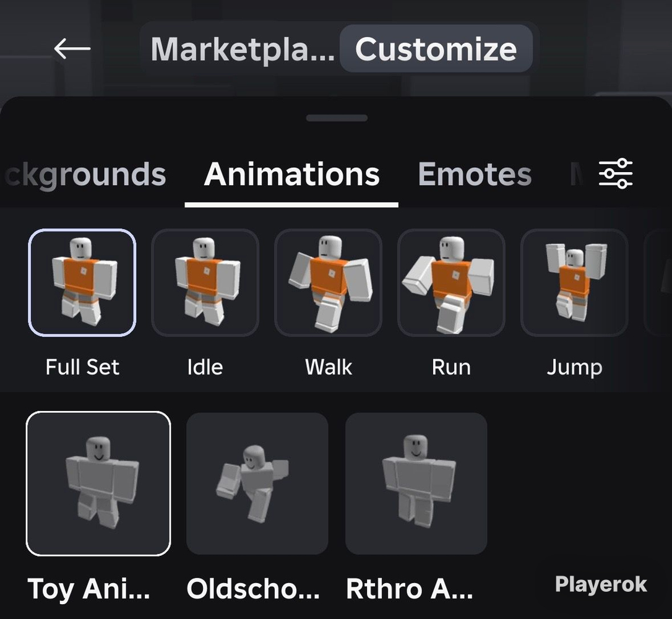
Task: Click the 'Full Set' label text
Action: click(82, 367)
